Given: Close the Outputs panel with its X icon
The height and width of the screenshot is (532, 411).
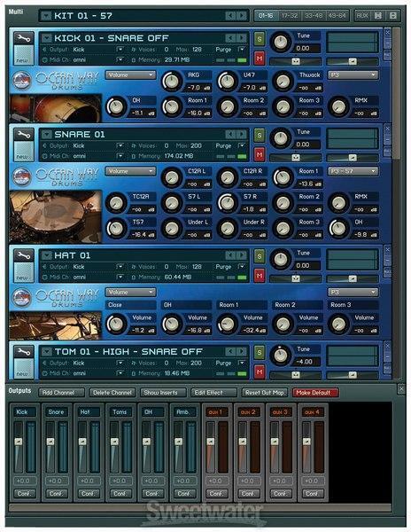Looking at the screenshot, I should click(x=401, y=389).
